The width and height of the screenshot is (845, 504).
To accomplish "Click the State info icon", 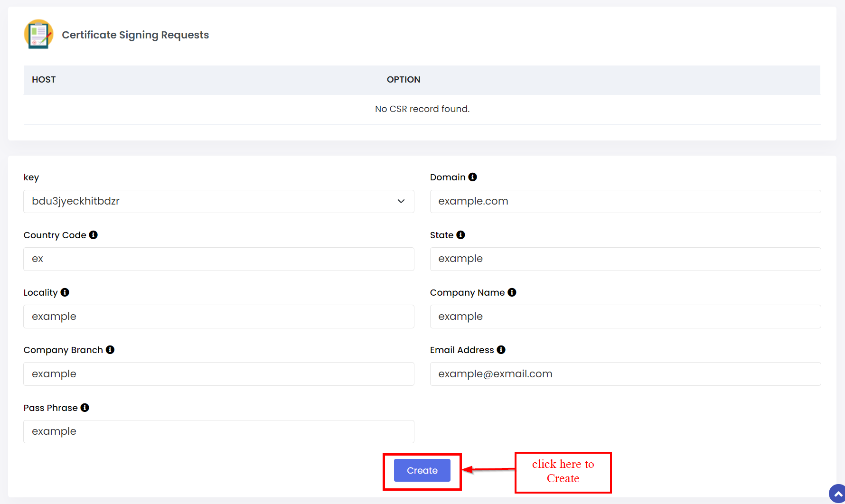I will [x=461, y=234].
